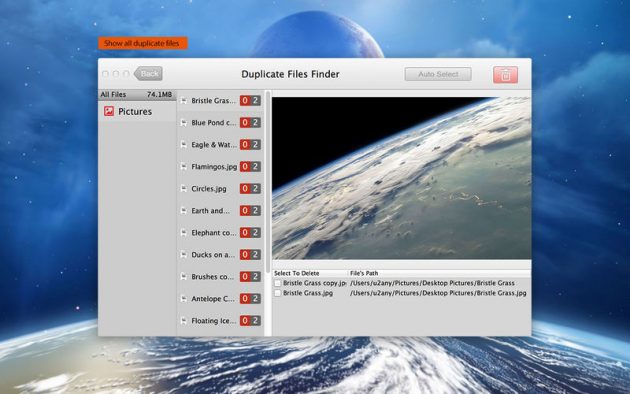Click the Pictures category icon
Image resolution: width=630 pixels, height=394 pixels.
109,111
